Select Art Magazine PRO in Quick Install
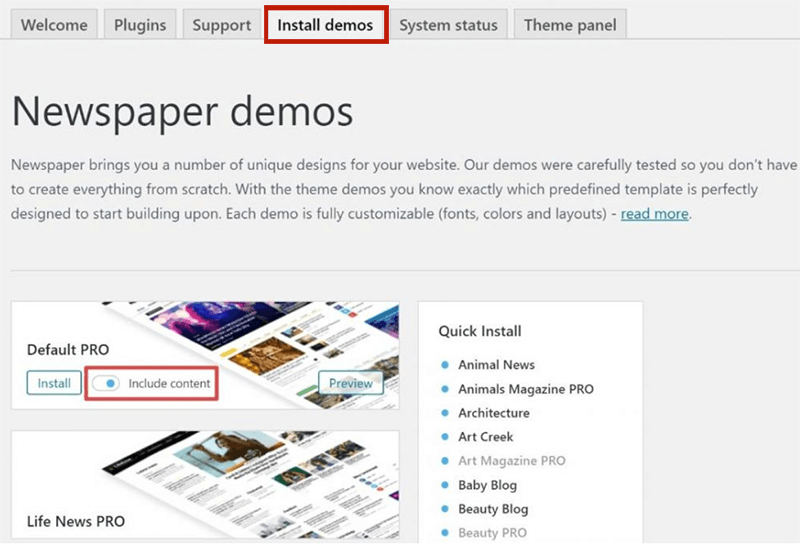 point(511,461)
